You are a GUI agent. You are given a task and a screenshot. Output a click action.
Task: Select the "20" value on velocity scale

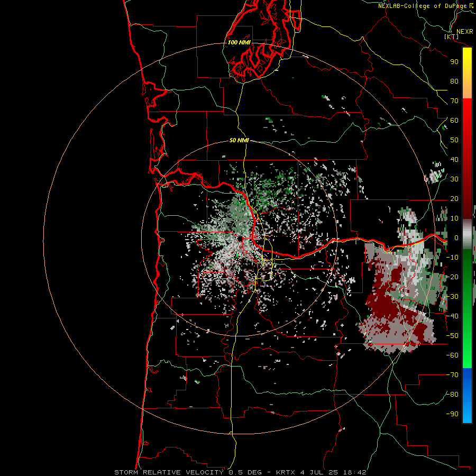(454, 198)
